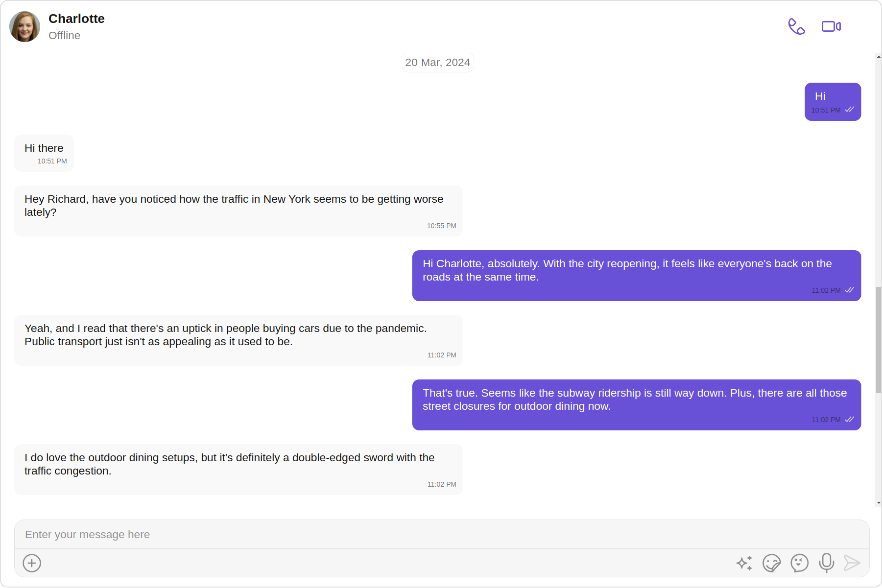The width and height of the screenshot is (882, 588).
Task: Open Charlotte's contact name in header
Action: coord(76,18)
